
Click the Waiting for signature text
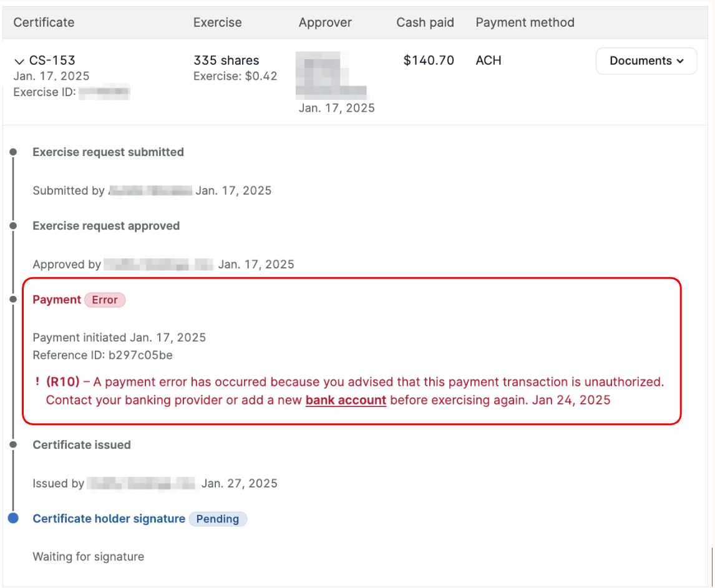[x=89, y=557]
